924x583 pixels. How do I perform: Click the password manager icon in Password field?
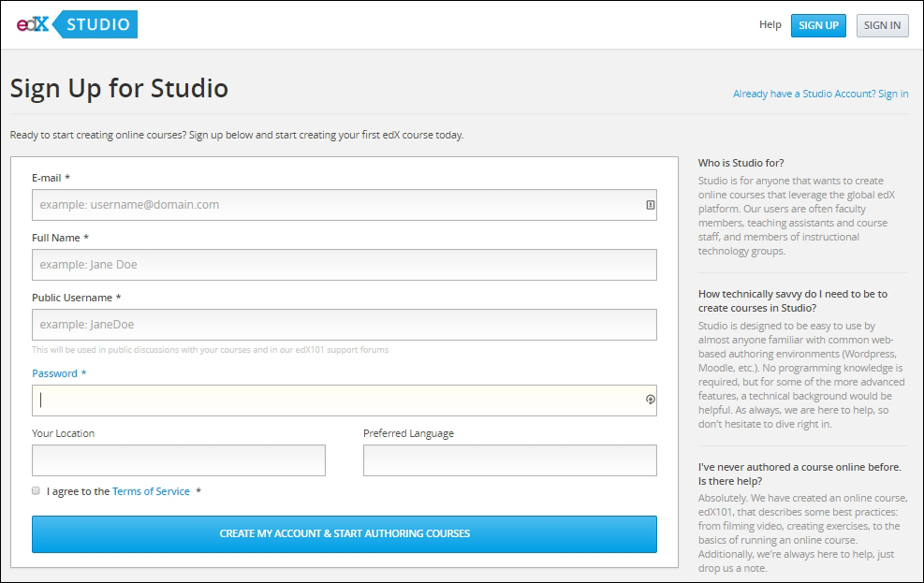pyautogui.click(x=650, y=400)
